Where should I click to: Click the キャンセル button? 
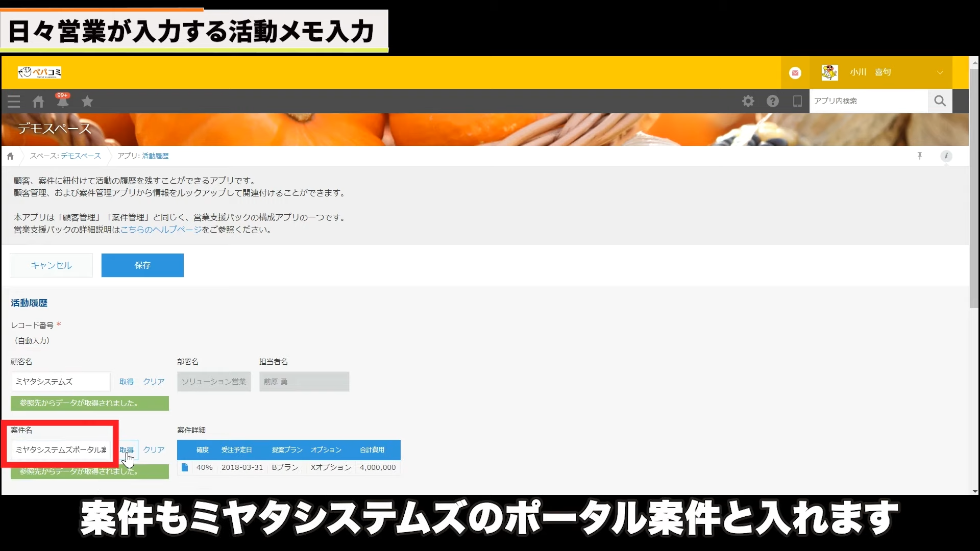[51, 265]
